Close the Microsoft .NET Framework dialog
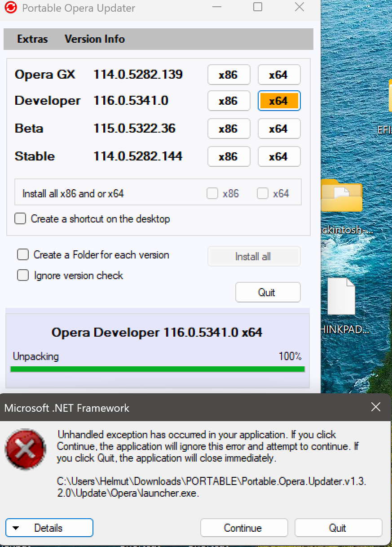This screenshot has height=547, width=392. point(376,408)
